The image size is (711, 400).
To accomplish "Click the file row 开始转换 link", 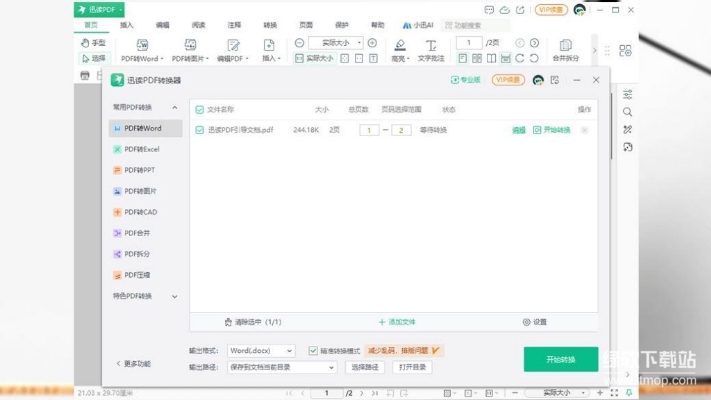I will pyautogui.click(x=552, y=130).
